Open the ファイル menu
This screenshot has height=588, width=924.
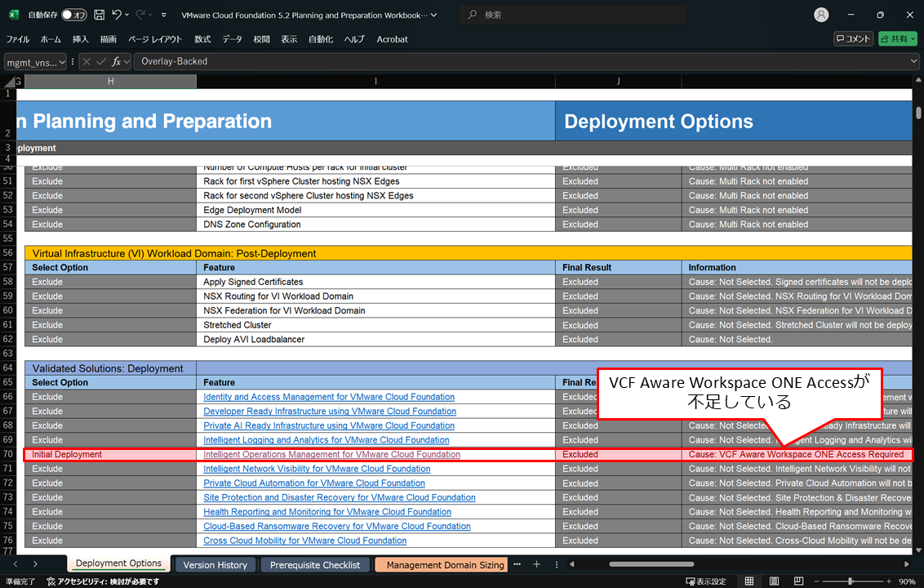[18, 39]
